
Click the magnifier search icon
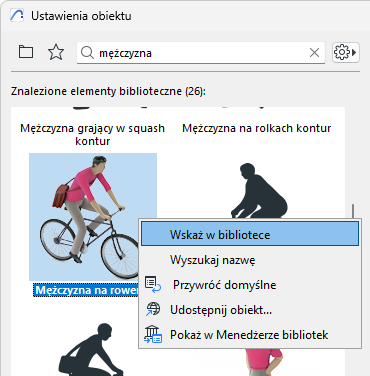point(87,53)
